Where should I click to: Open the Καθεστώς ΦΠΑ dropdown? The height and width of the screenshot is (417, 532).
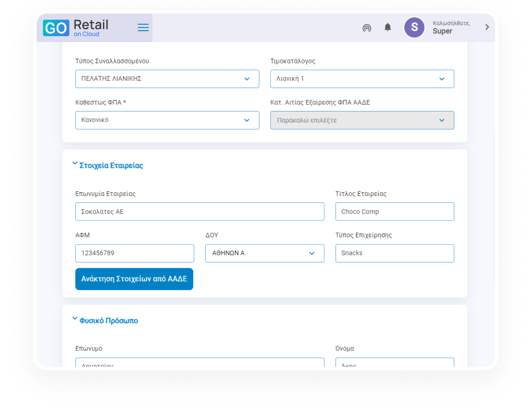(167, 120)
